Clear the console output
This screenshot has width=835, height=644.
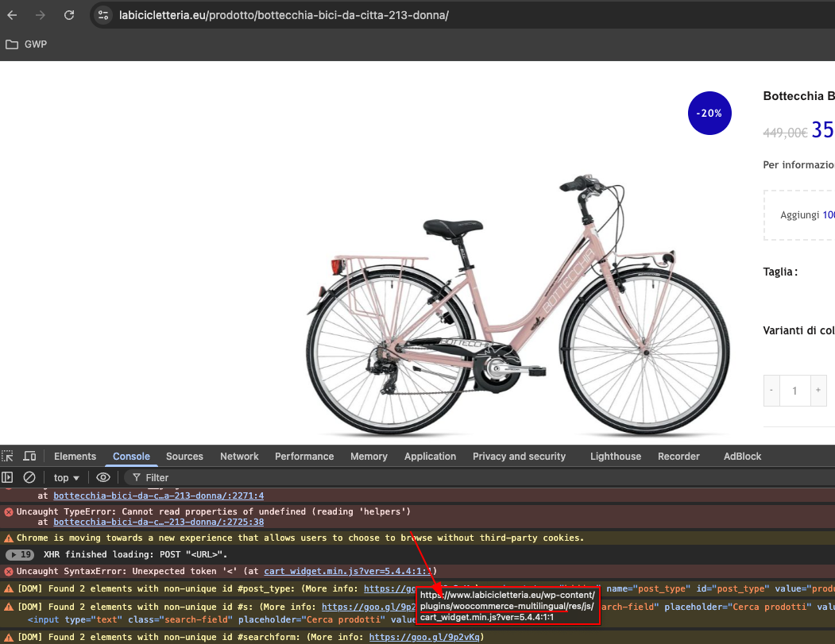(29, 477)
